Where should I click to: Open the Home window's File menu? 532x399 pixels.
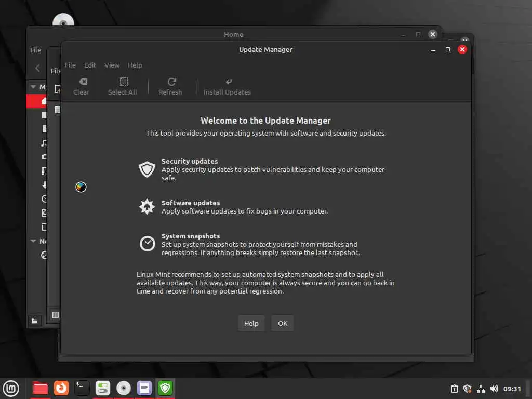[36, 50]
